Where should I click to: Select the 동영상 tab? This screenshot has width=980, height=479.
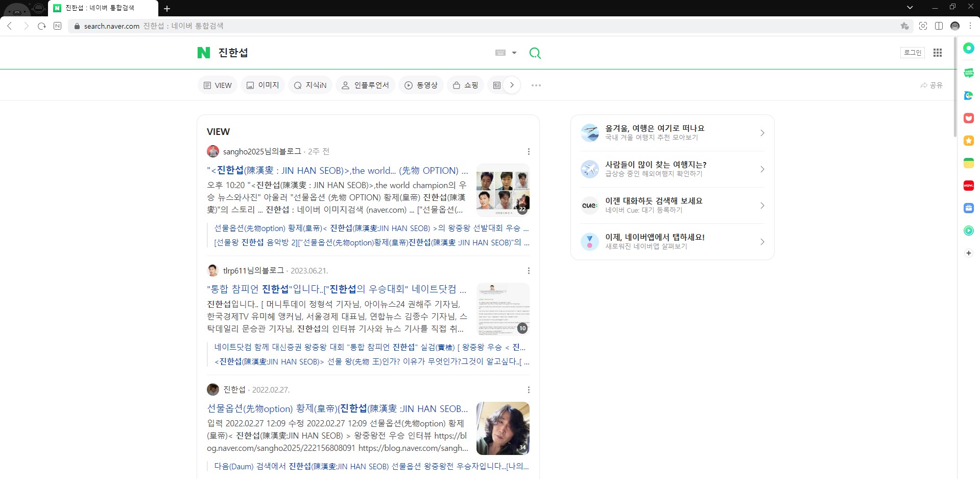(421, 85)
